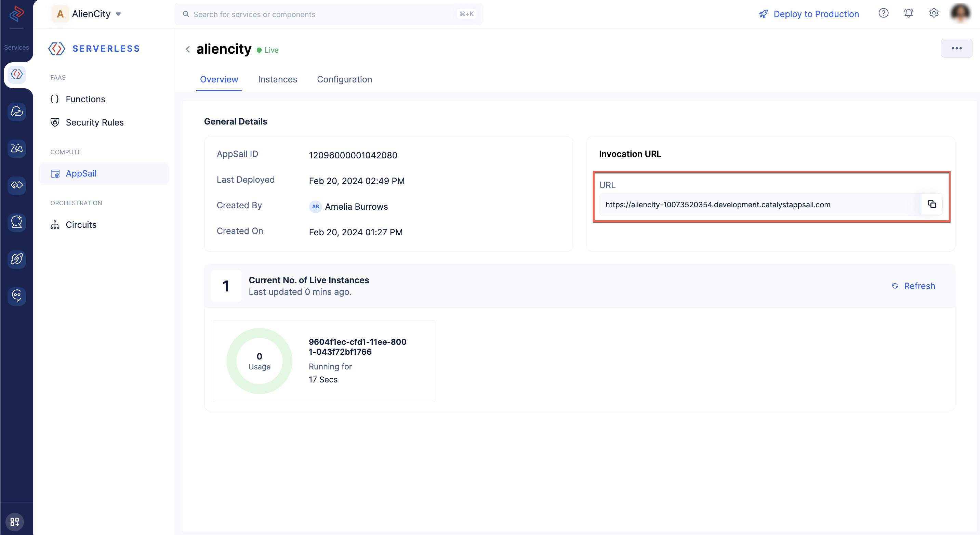This screenshot has width=980, height=535.
Task: Open the Zia AI service icon
Action: [16, 148]
